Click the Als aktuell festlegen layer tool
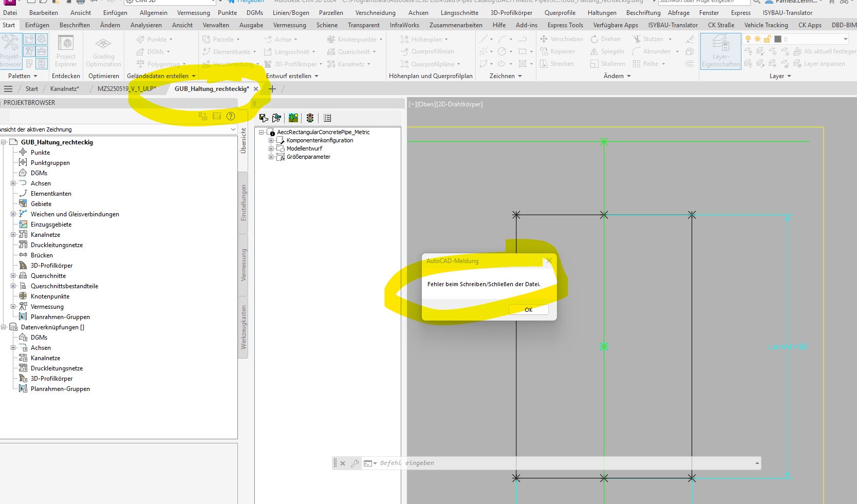Image resolution: width=857 pixels, height=504 pixels. click(825, 51)
